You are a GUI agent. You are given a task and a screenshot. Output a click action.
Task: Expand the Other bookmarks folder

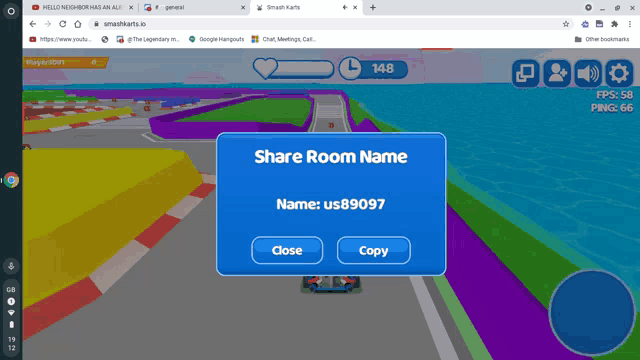click(602, 39)
